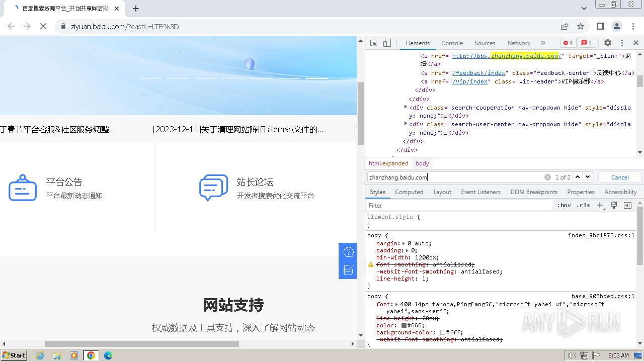Stop loading the page with the X button
Viewport: 644px width, 362px height.
(43, 26)
